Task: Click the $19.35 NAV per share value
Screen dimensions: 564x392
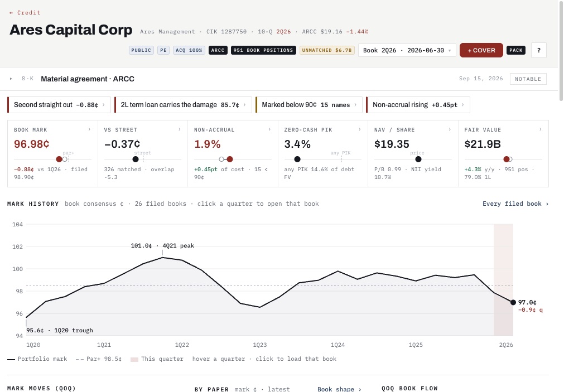Action: tap(392, 144)
